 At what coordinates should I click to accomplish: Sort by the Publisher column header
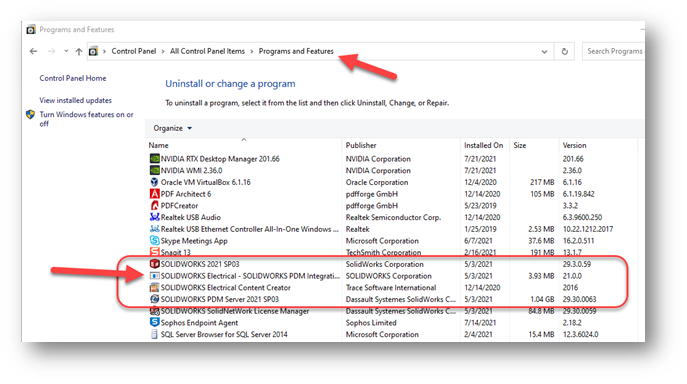click(361, 145)
